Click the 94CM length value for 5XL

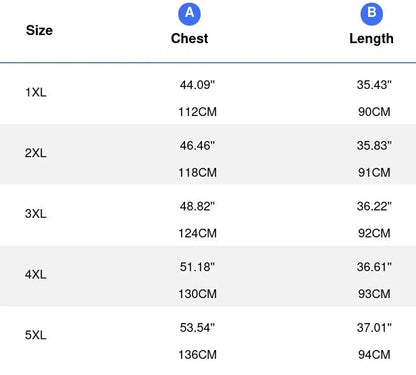[x=374, y=354]
